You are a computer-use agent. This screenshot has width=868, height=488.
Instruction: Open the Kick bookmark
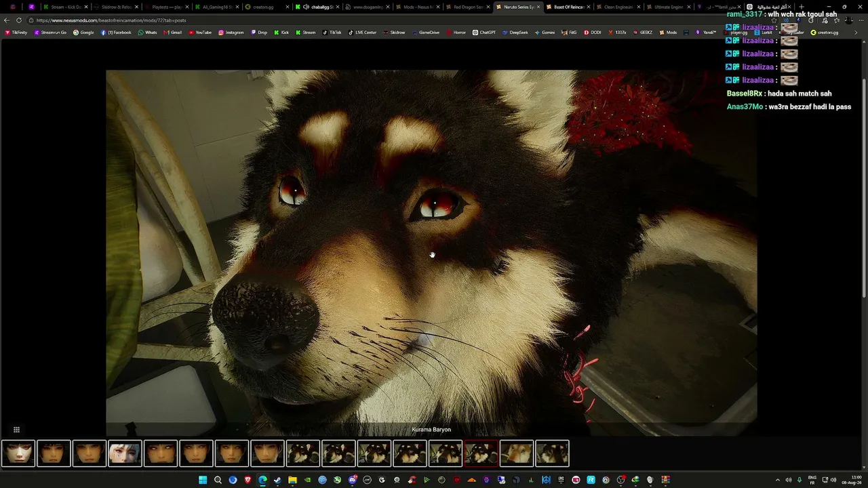[281, 33]
